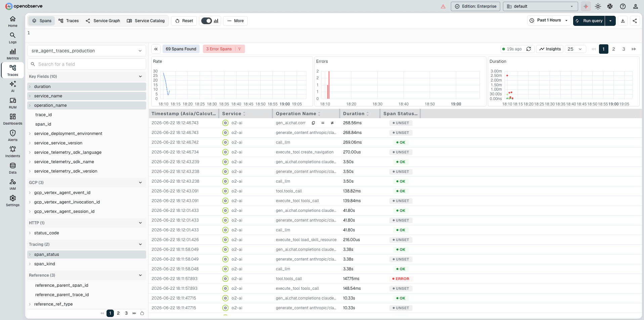The height and width of the screenshot is (320, 644).
Task: Collapse the HTTP (1) field group
Action: 140,223
